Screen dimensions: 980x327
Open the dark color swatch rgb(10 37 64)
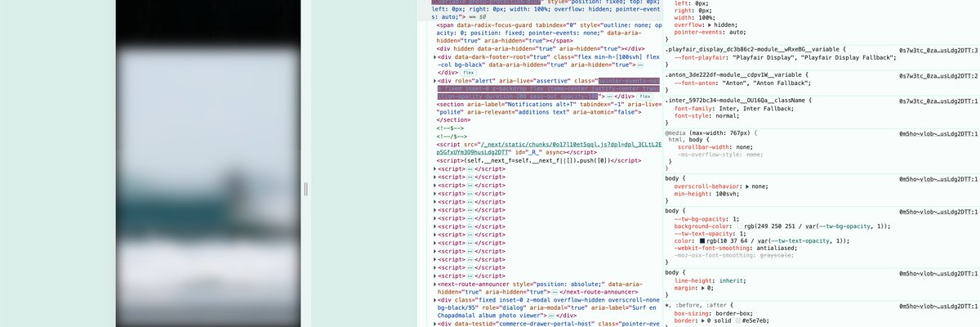click(702, 241)
